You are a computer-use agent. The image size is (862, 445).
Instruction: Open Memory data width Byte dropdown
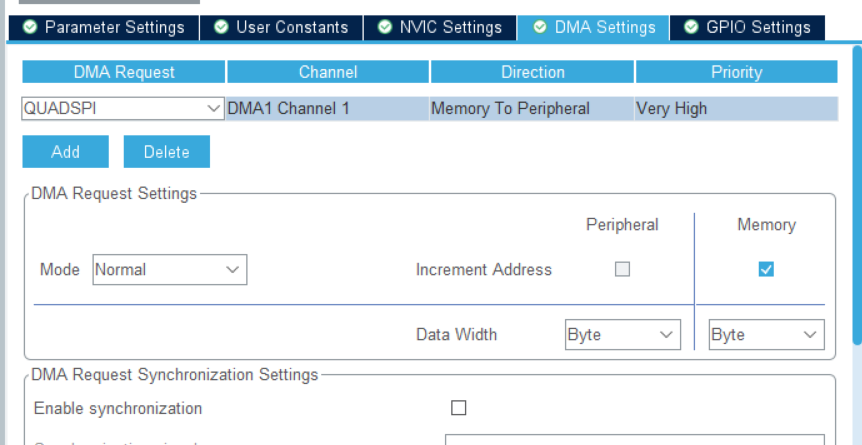point(766,335)
